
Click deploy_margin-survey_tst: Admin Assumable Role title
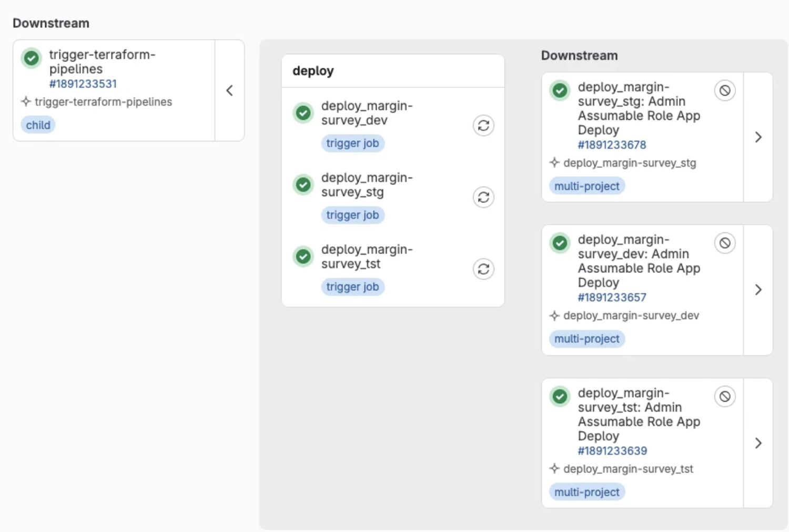point(639,414)
